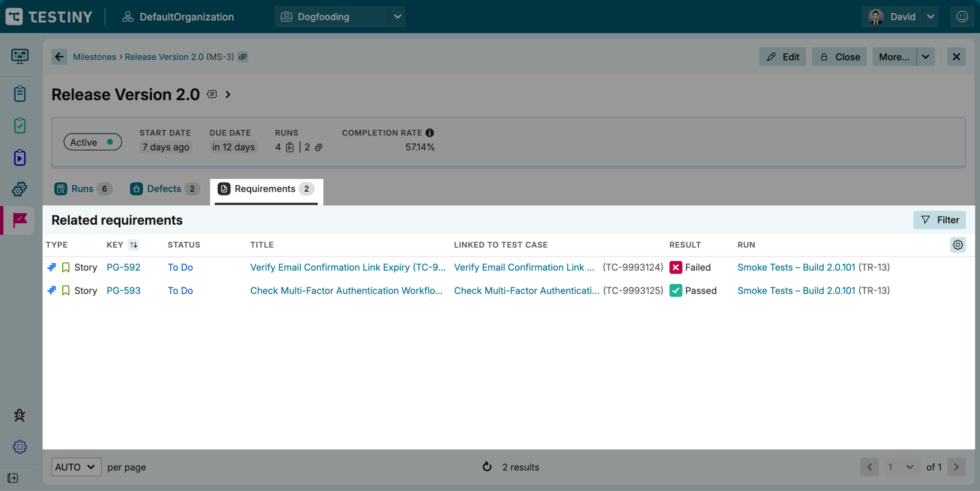Click the refresh results icon
This screenshot has height=491, width=980.
coord(487,467)
